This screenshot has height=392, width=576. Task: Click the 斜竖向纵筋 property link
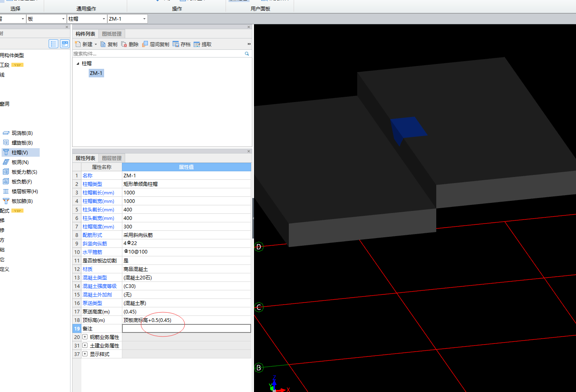pos(95,244)
